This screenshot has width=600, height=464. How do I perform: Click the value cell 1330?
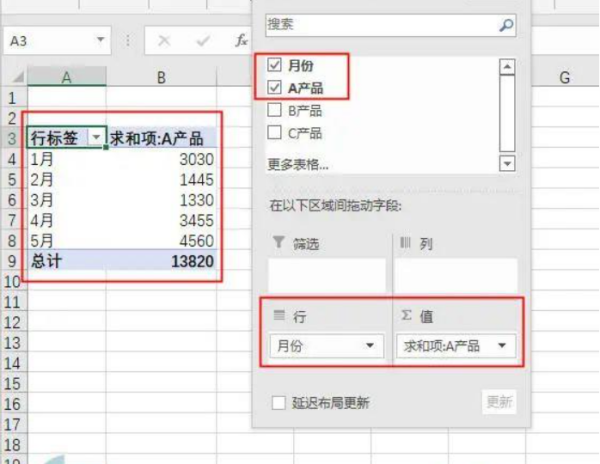click(x=161, y=200)
